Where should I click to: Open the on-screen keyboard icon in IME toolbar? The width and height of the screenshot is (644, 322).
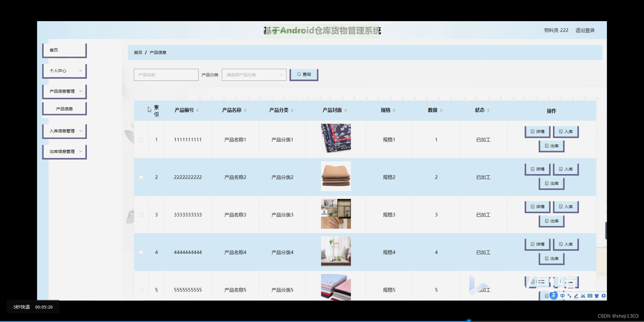[x=590, y=296]
